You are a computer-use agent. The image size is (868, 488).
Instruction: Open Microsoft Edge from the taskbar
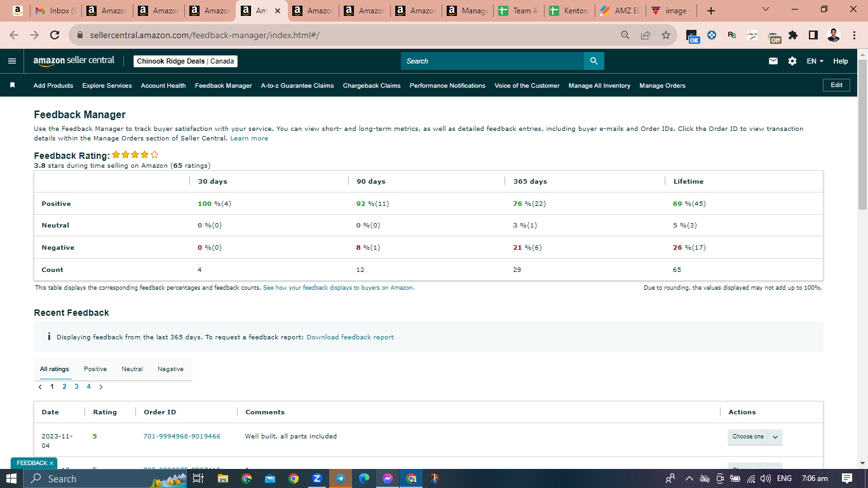pos(364,478)
